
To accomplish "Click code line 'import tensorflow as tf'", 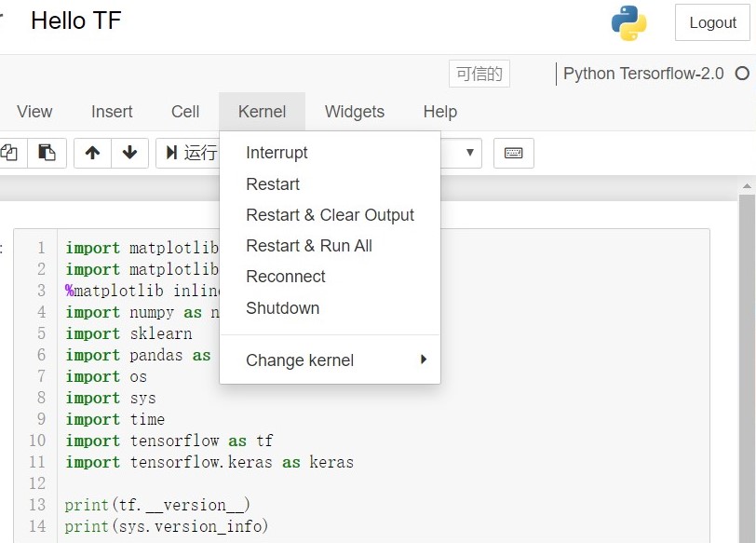I will coord(169,441).
